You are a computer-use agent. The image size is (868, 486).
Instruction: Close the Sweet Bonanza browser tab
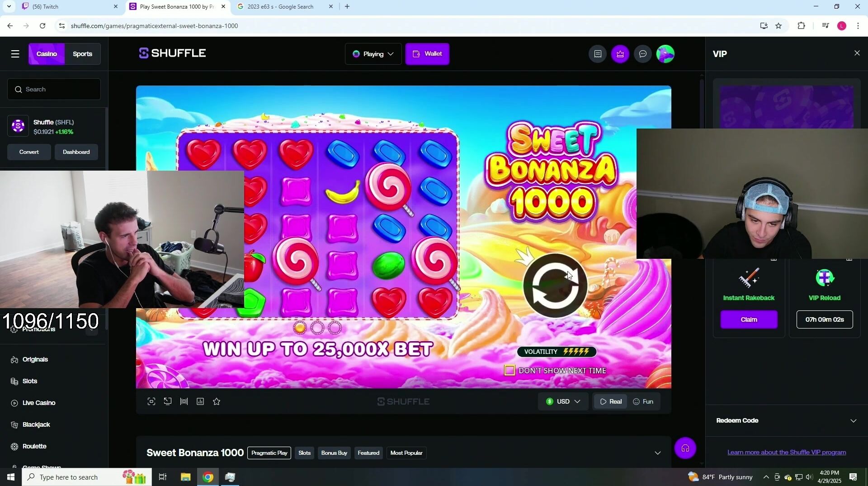click(223, 7)
